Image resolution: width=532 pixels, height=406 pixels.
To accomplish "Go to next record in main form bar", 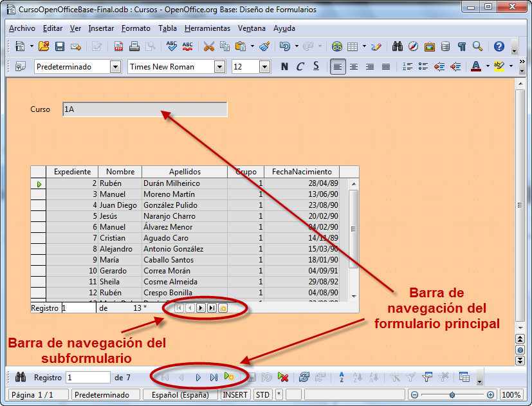I will (199, 377).
